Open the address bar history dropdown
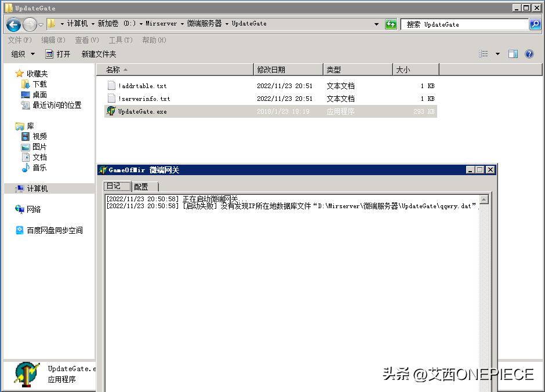 376,24
